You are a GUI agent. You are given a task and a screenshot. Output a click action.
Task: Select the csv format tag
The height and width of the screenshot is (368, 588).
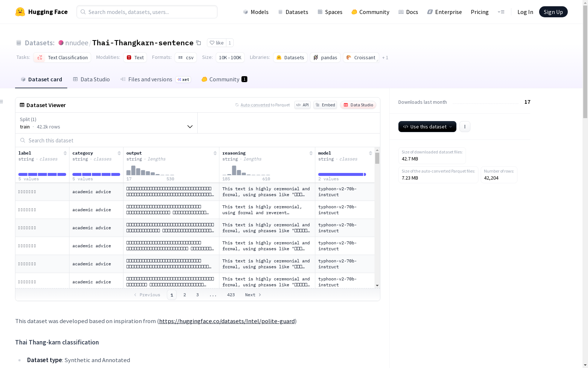[x=186, y=57]
